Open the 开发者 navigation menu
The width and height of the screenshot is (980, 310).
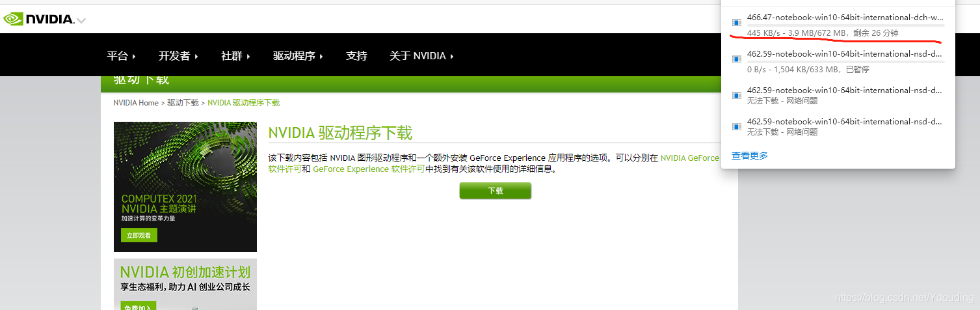coord(179,56)
